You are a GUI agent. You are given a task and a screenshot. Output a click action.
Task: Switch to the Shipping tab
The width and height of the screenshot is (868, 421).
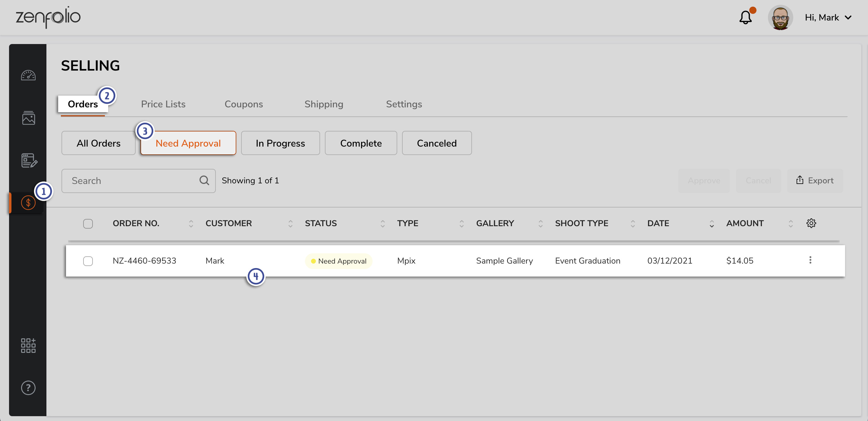click(x=324, y=104)
